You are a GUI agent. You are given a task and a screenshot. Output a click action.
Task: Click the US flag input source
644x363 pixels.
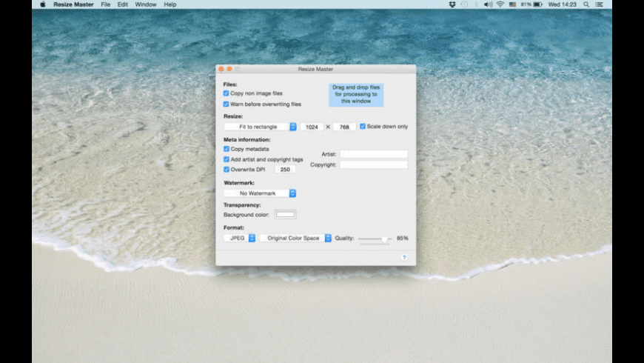point(512,4)
